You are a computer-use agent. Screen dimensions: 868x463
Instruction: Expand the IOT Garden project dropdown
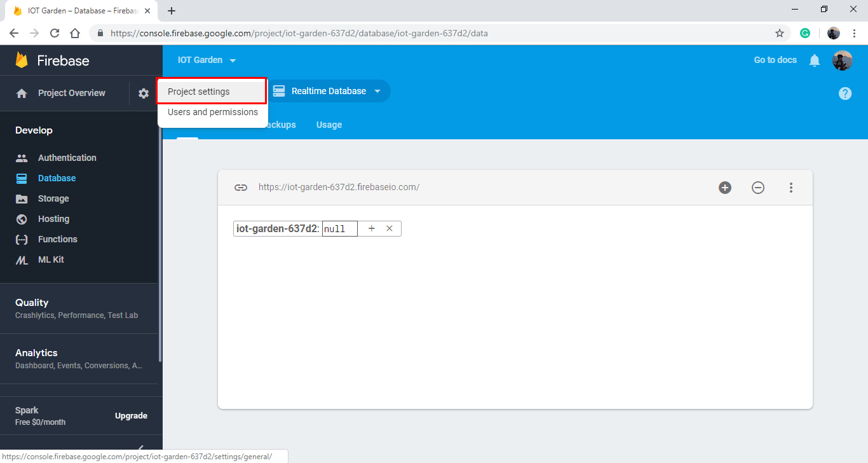pyautogui.click(x=207, y=60)
